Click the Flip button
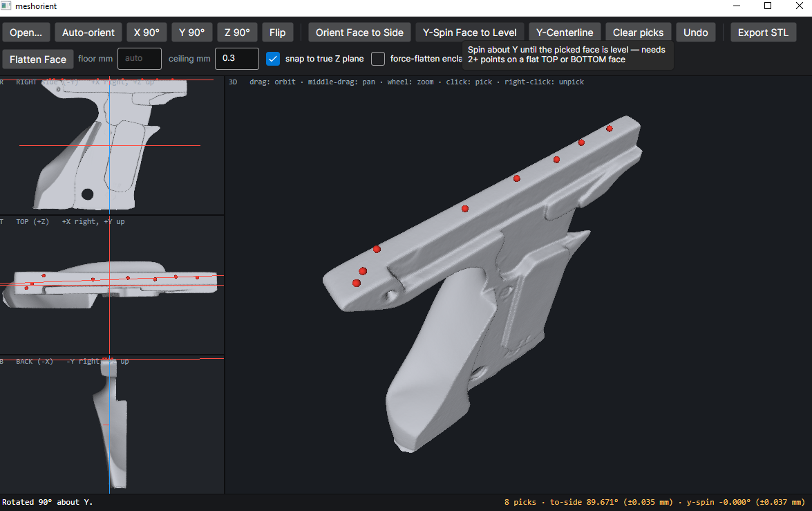The image size is (812, 511). (x=278, y=32)
